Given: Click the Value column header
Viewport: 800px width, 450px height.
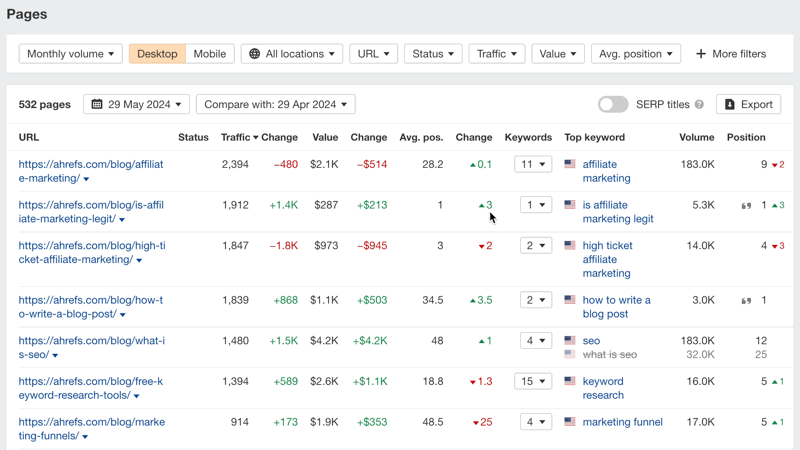Looking at the screenshot, I should tap(325, 137).
